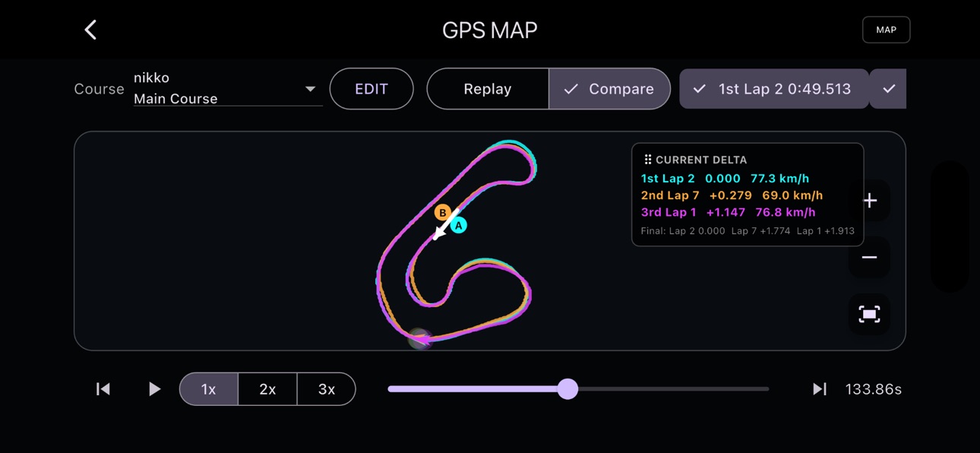Open the nikko Main Course dropdown
The image size is (980, 453).
point(228,88)
